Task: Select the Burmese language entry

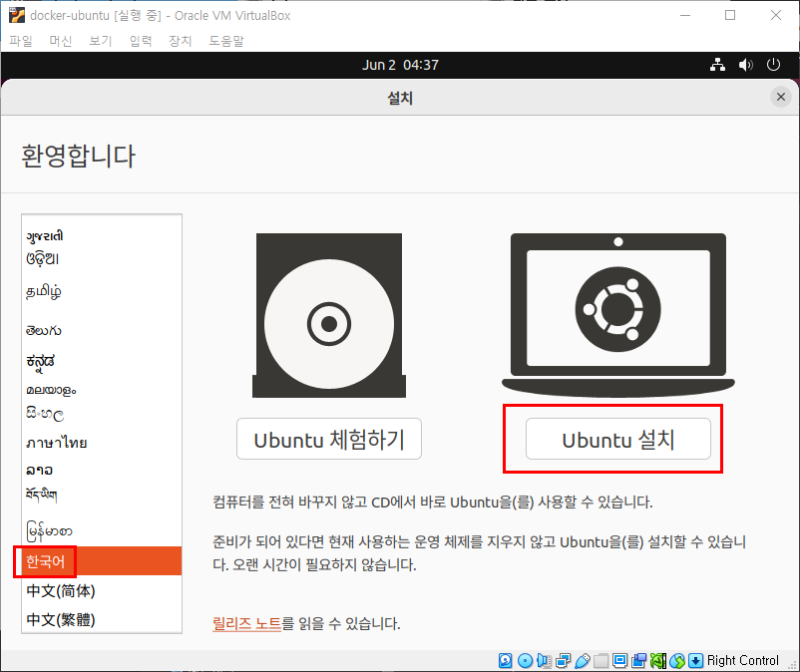Action: coord(102,530)
